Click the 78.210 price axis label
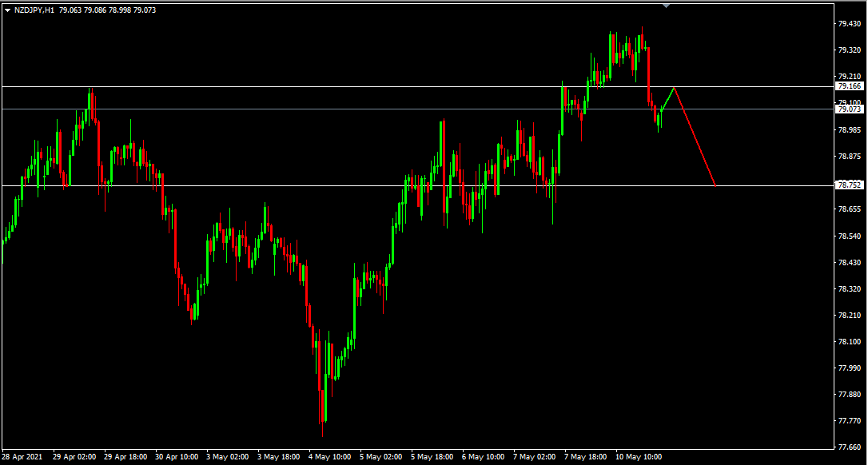Viewport: 868px width, 465px height. pos(849,315)
